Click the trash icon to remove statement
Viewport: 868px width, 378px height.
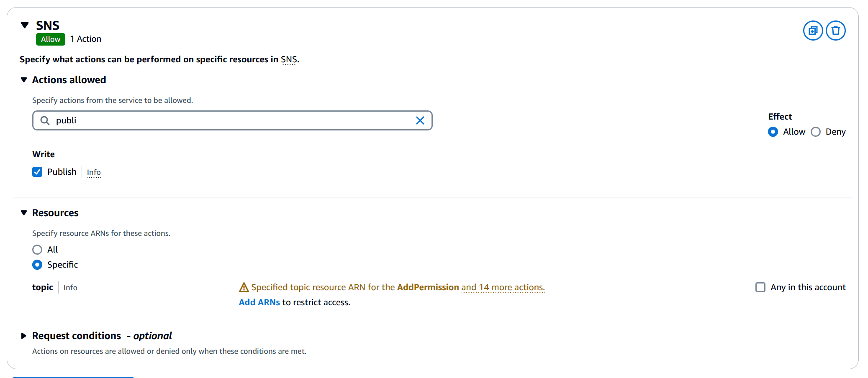coord(835,31)
